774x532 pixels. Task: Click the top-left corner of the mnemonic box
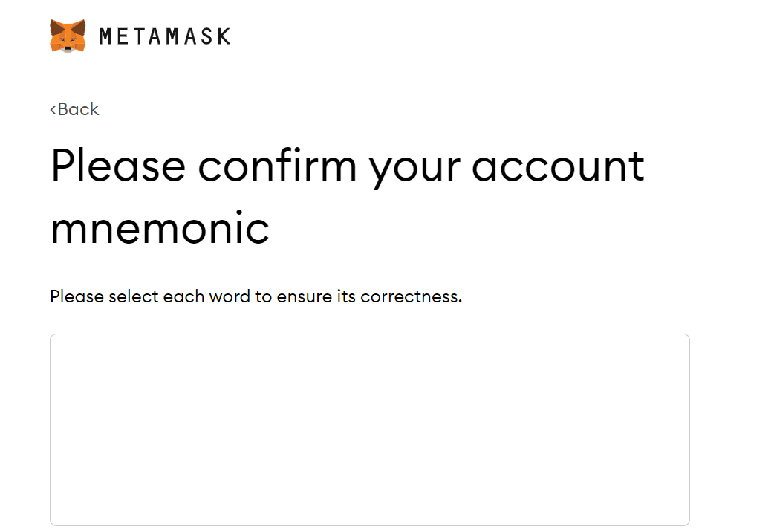(52, 336)
